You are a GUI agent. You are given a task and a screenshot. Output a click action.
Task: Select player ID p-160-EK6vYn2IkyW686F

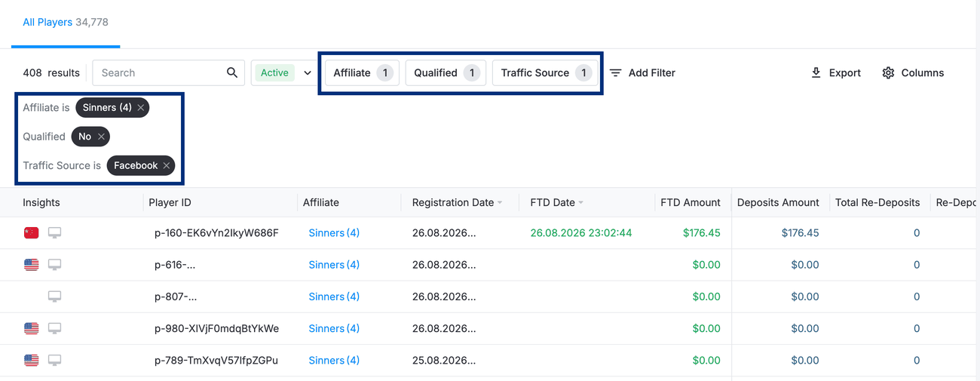(216, 233)
